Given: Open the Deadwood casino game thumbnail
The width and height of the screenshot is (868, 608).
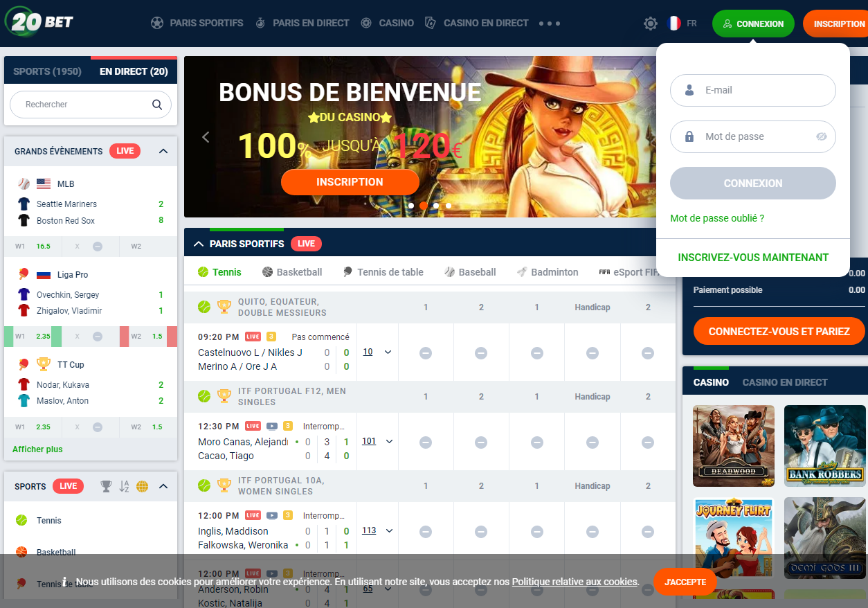Looking at the screenshot, I should (734, 446).
